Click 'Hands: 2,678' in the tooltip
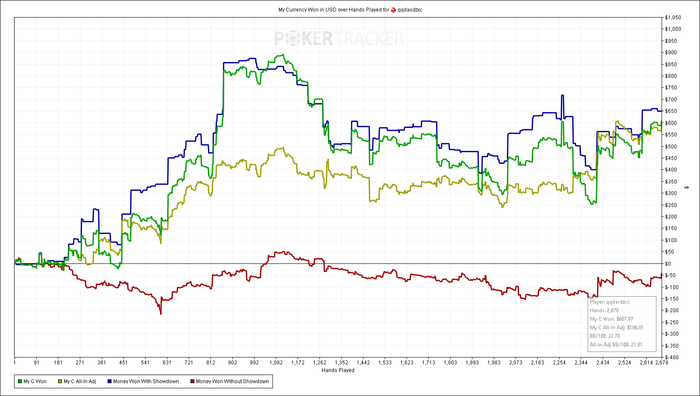Image resolution: width=700 pixels, height=396 pixels. pos(604,310)
